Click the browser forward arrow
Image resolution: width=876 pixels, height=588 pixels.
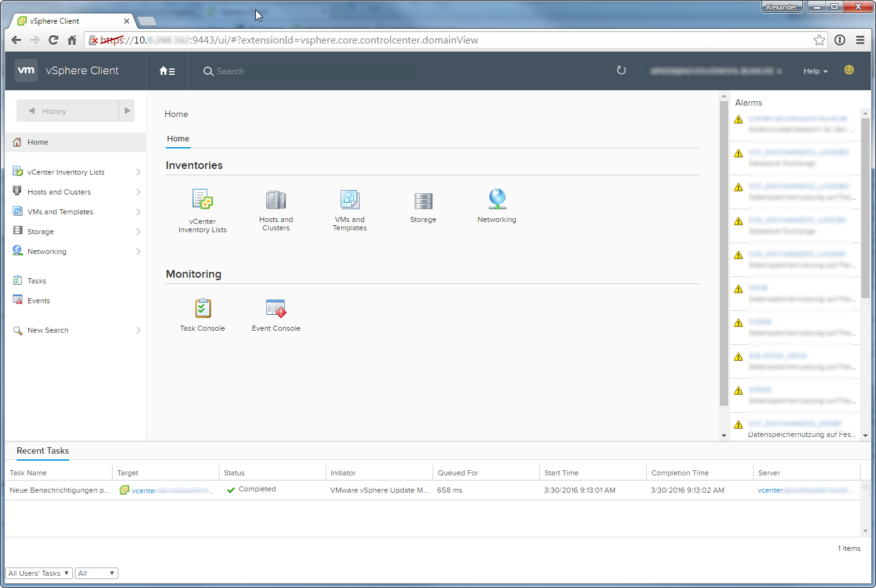[35, 40]
